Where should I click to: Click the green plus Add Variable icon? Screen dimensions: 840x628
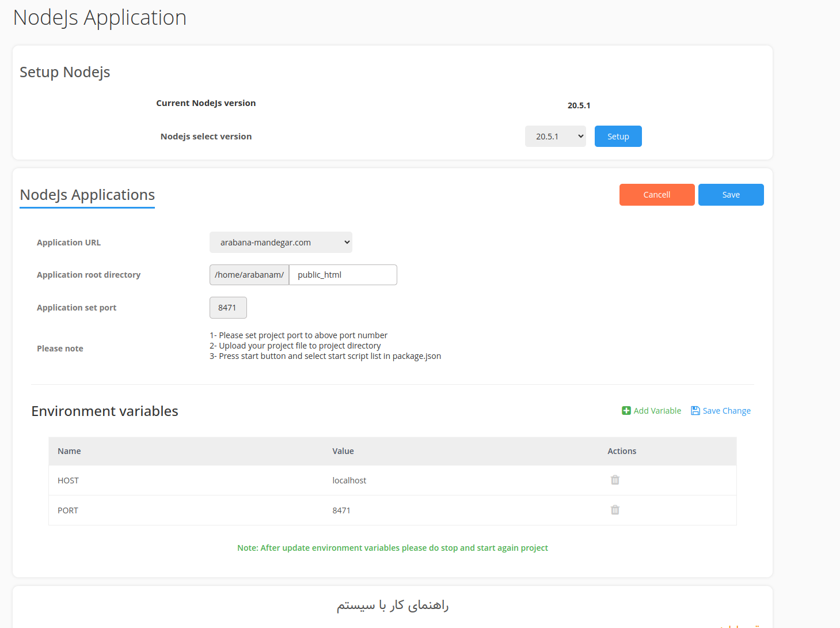[x=626, y=411]
